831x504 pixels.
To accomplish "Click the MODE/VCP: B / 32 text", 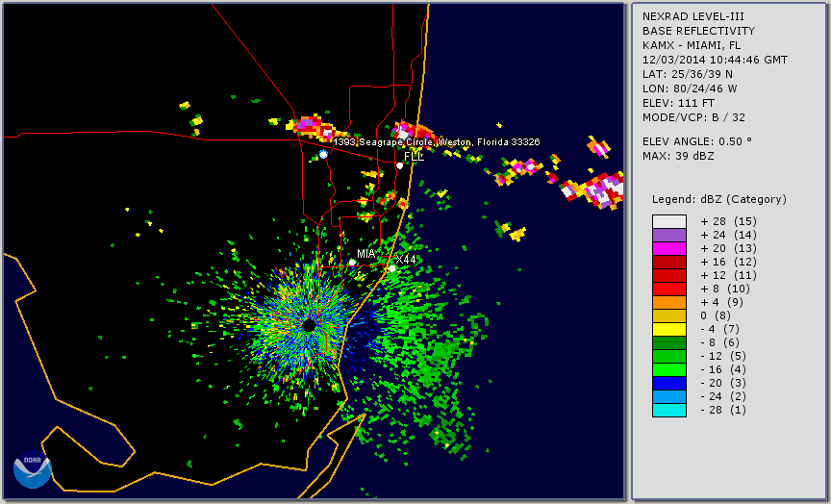I will (x=693, y=117).
